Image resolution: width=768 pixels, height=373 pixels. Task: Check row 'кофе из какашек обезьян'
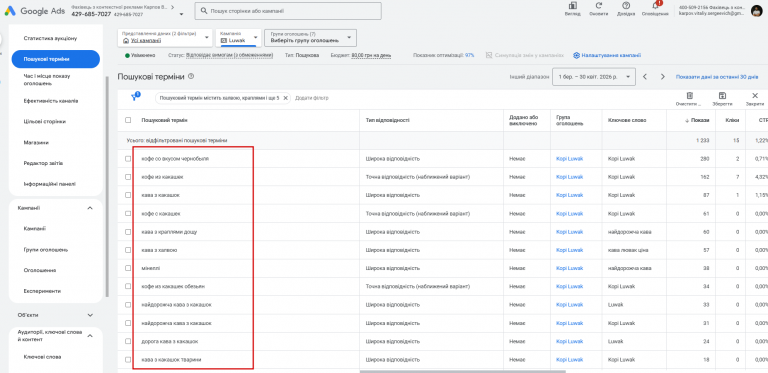(128, 286)
